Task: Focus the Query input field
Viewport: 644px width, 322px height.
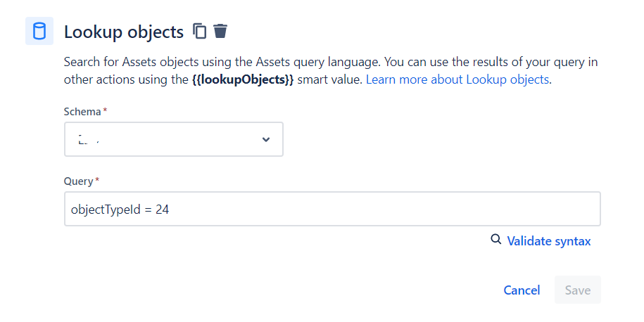Action: point(332,209)
